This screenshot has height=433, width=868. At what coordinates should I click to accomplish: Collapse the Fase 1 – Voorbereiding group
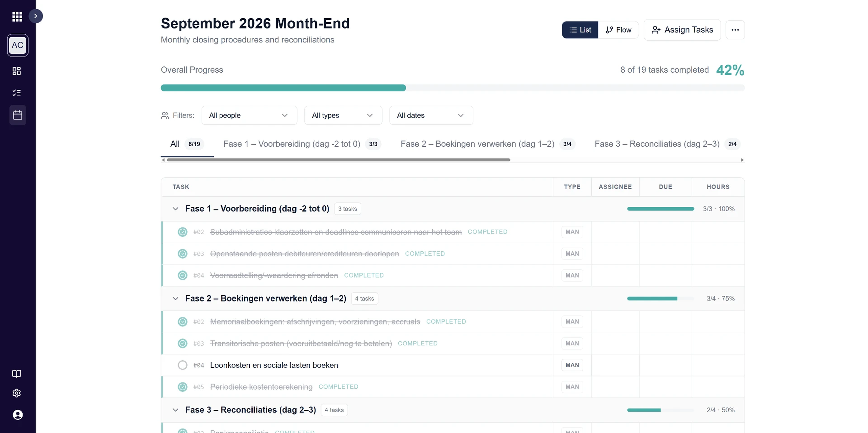(175, 209)
